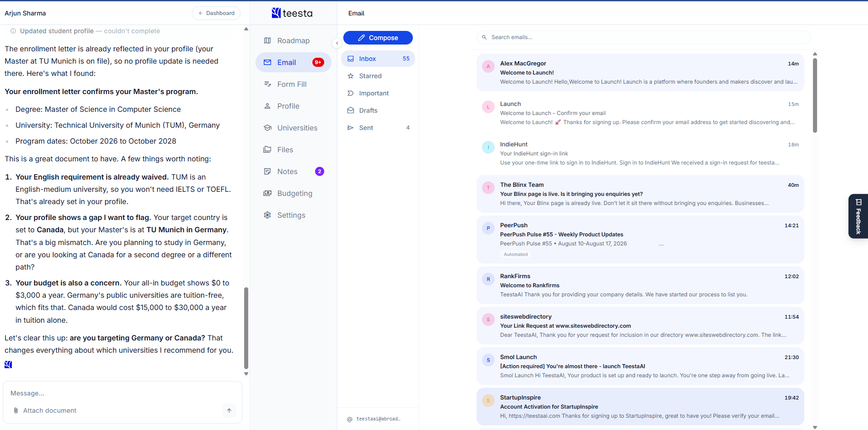The width and height of the screenshot is (868, 430).
Task: Collapse the sidebar with the chevron button
Action: point(337,43)
